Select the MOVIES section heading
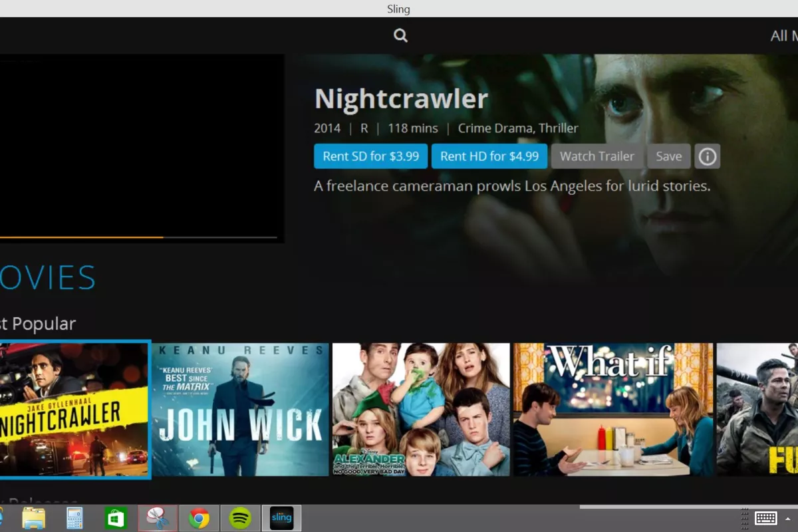Viewport: 798px width, 532px height. [47, 278]
